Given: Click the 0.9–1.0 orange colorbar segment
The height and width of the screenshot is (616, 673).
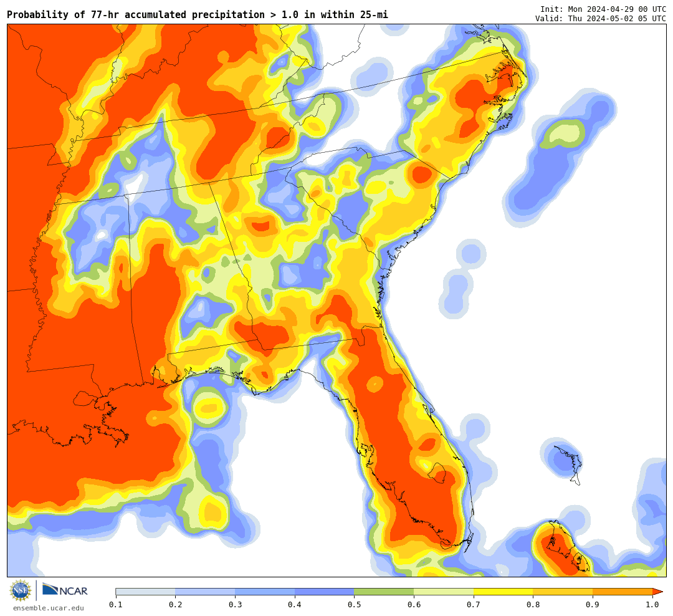Looking at the screenshot, I should point(623,592).
